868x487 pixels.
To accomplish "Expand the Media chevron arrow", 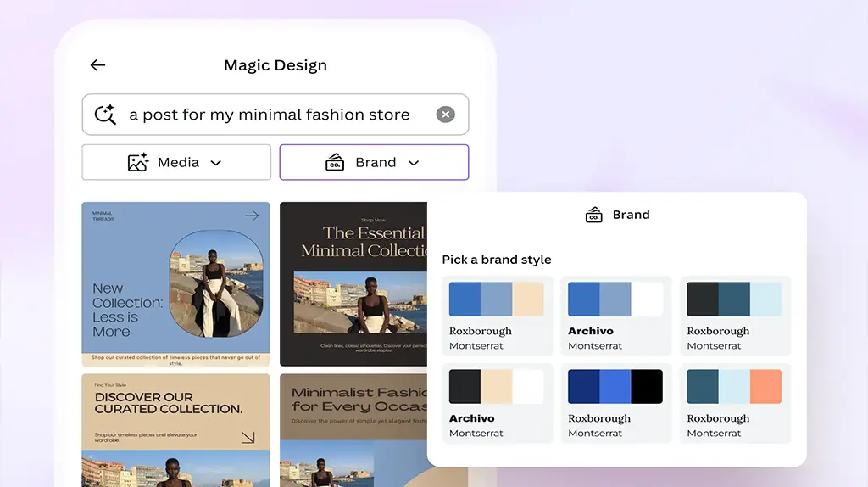I will (x=216, y=163).
